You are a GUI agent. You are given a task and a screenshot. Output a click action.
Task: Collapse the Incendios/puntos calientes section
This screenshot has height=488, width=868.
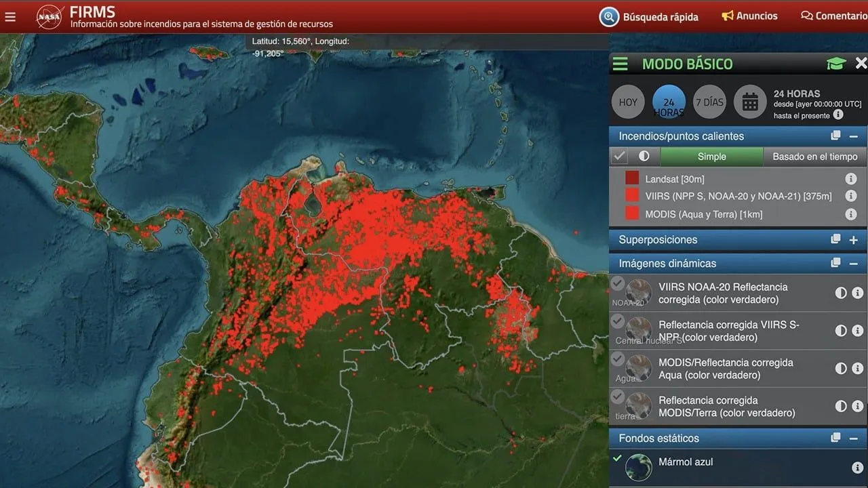pos(854,136)
